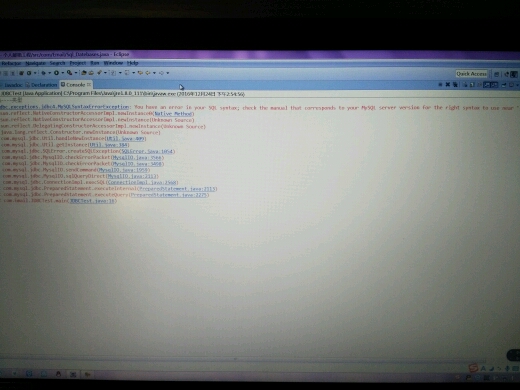The height and width of the screenshot is (390, 520).
Task: Click the Pin Console icon
Action: (504, 85)
